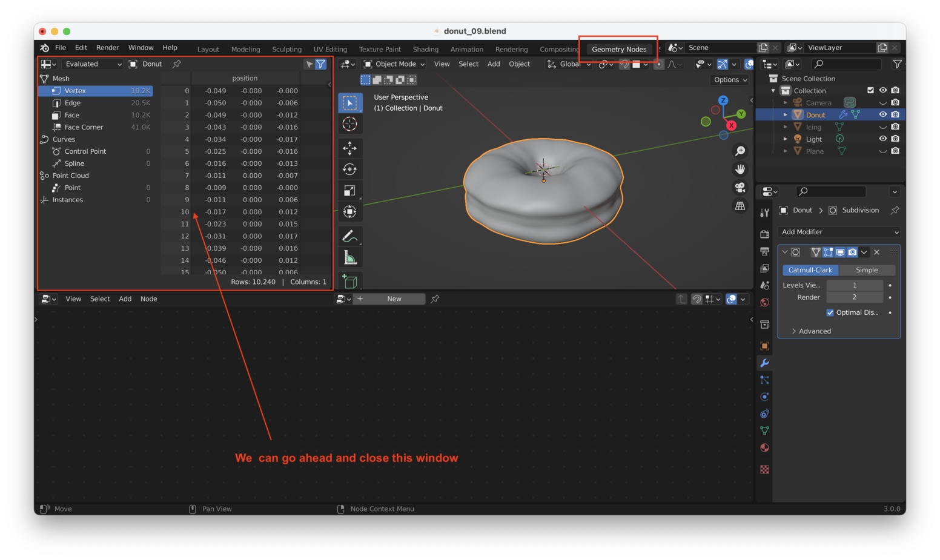Open the Add Modifier dropdown
This screenshot has width=940, height=560.
pos(839,232)
